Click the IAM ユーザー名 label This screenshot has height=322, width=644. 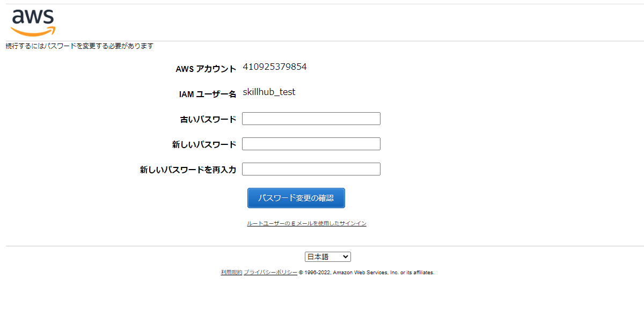[x=208, y=94]
